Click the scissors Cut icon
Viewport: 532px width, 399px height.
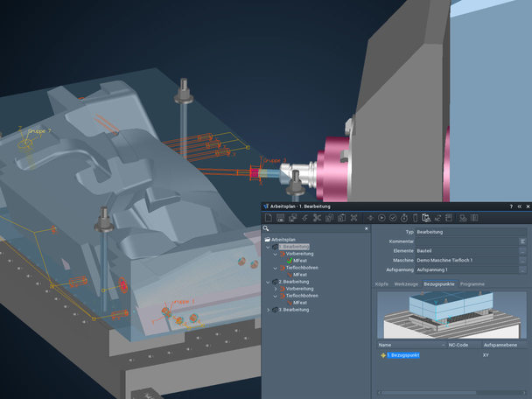point(318,218)
